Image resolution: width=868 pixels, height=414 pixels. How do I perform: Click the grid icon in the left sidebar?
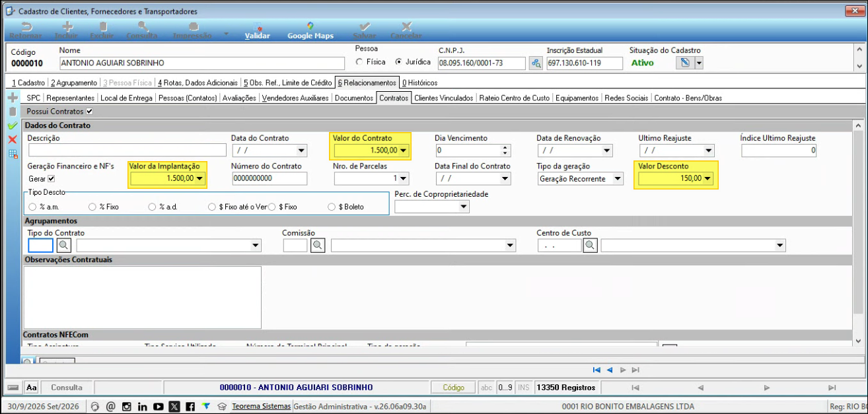point(12,154)
